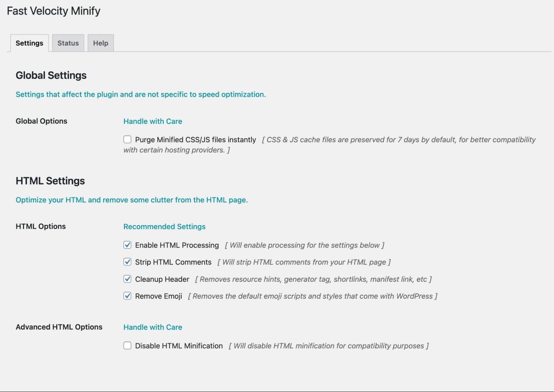
Task: Switch to the Status tab
Action: tap(68, 43)
